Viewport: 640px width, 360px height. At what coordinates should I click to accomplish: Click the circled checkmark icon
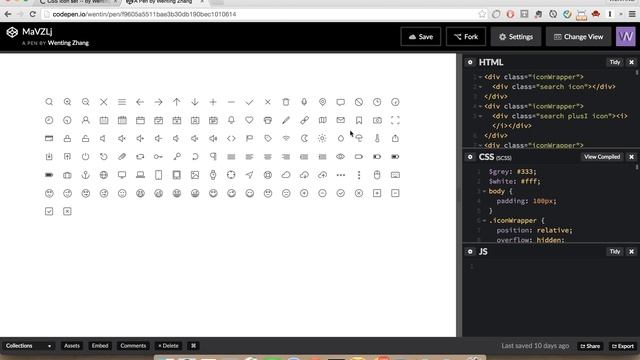point(340,193)
